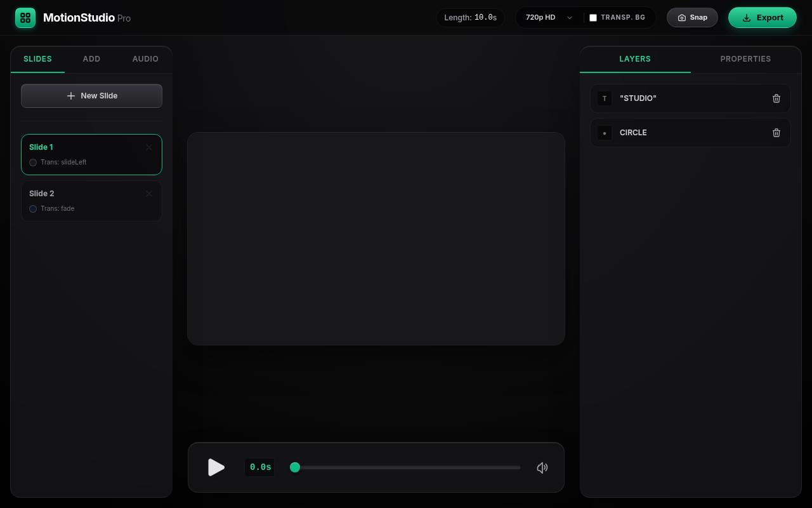Click the New Slide button
This screenshot has height=508, width=812.
(x=91, y=96)
